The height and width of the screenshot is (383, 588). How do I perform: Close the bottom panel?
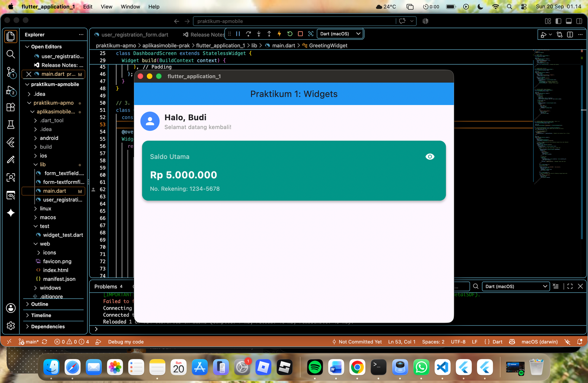tap(580, 286)
